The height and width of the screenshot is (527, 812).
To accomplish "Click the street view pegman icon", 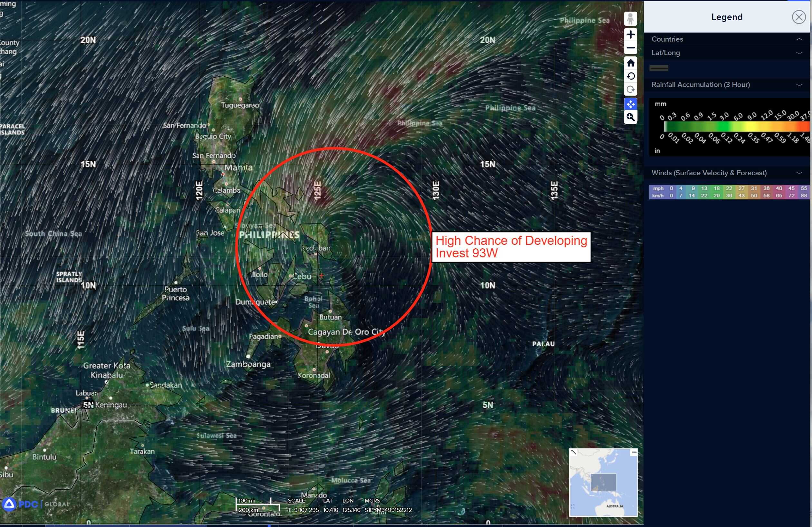I will pos(630,19).
